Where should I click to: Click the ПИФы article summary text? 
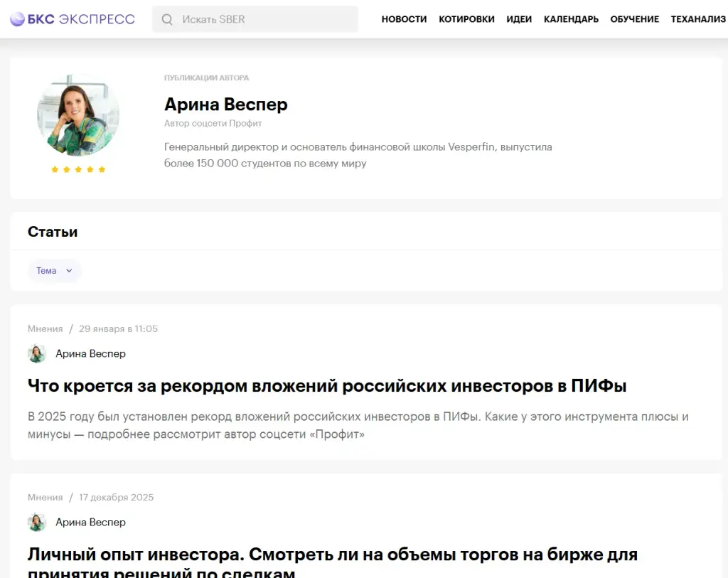[x=358, y=425]
